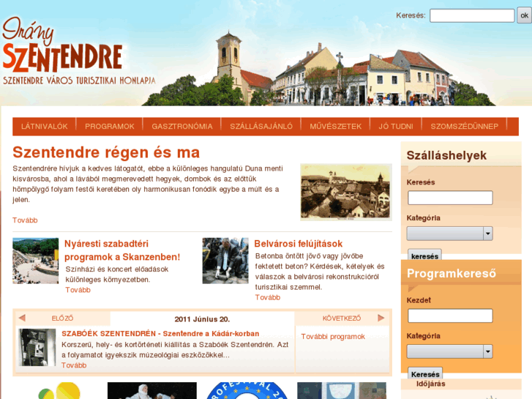Open the green-yellow circles logo thumbnail
Viewport: 532px width, 399px height.
[x=59, y=390]
